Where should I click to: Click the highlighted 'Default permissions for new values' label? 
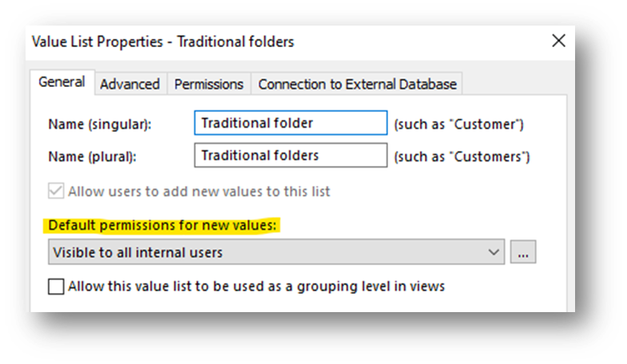click(x=162, y=226)
